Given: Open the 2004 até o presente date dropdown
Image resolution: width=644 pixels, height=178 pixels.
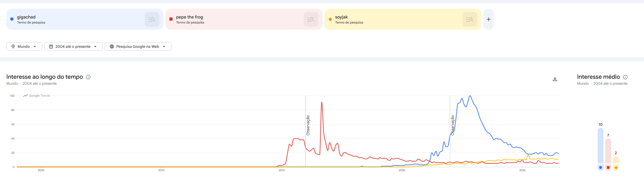Looking at the screenshot, I should click(73, 46).
